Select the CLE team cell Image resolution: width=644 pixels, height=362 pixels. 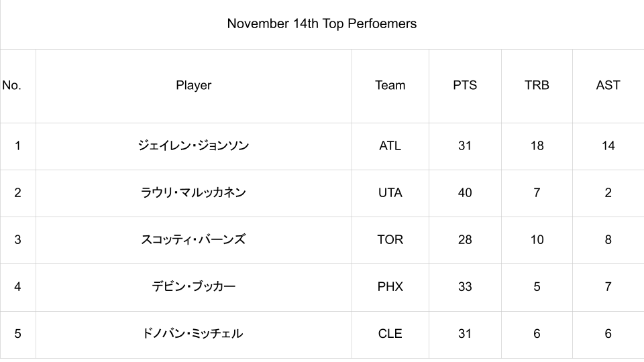[390, 333]
